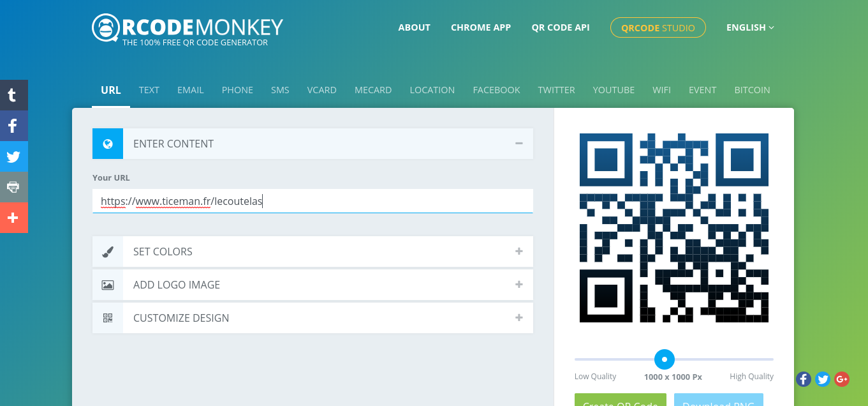This screenshot has height=406, width=868.
Task: Share on Tumblr from sidebar
Action: pyautogui.click(x=13, y=95)
